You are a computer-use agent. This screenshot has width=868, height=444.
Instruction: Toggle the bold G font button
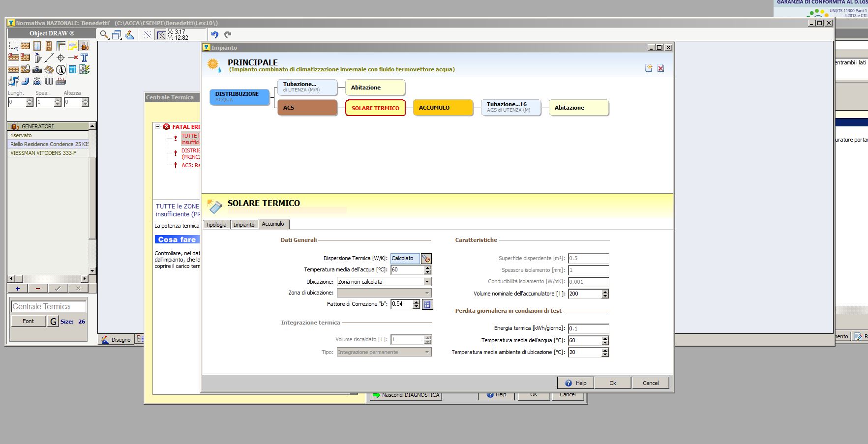(x=53, y=322)
